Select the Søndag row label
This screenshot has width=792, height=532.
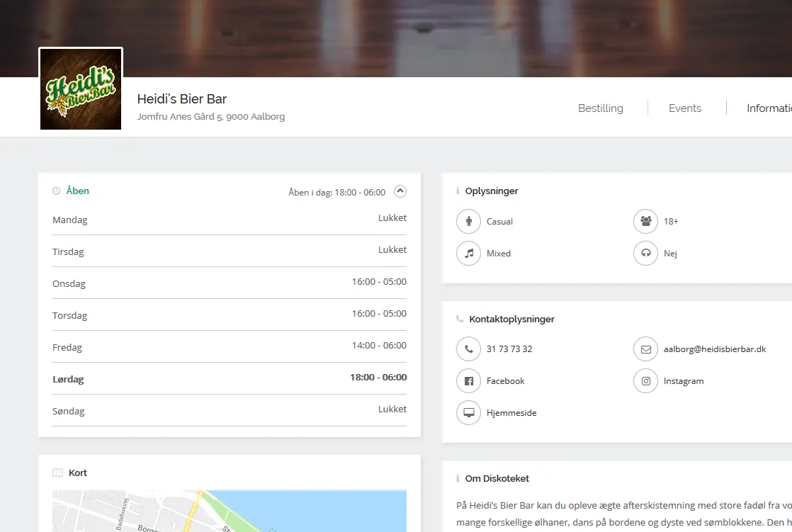(x=69, y=412)
